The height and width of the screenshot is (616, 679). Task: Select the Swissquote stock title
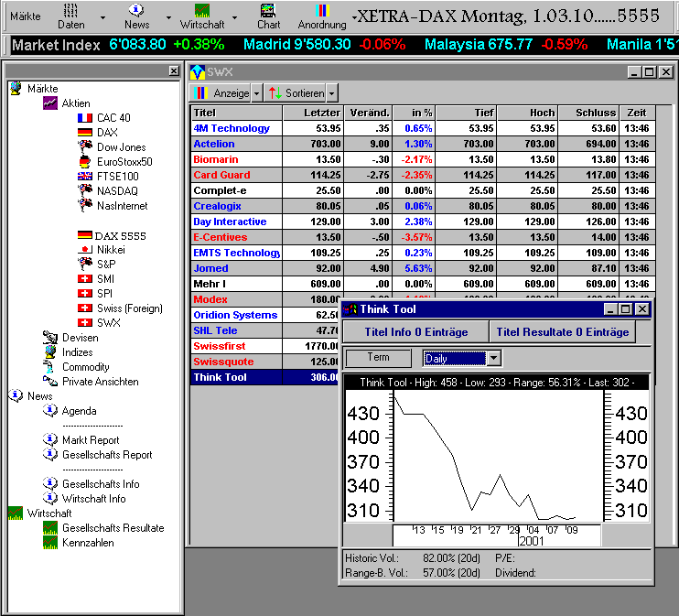pos(223,362)
